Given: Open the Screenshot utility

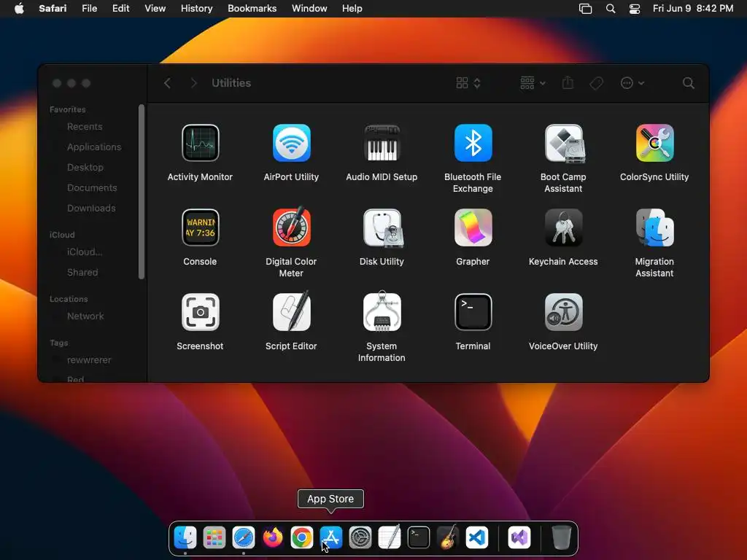Looking at the screenshot, I should pyautogui.click(x=200, y=312).
